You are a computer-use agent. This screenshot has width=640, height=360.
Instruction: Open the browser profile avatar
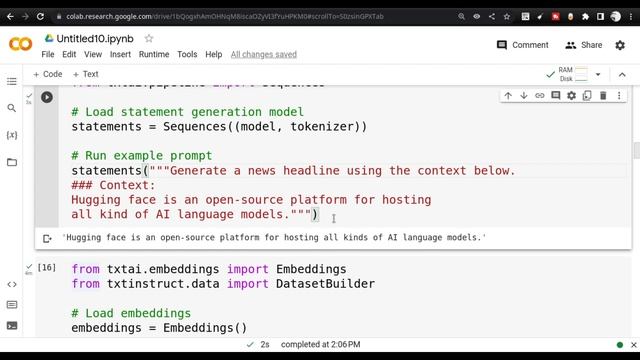pyautogui.click(x=616, y=16)
